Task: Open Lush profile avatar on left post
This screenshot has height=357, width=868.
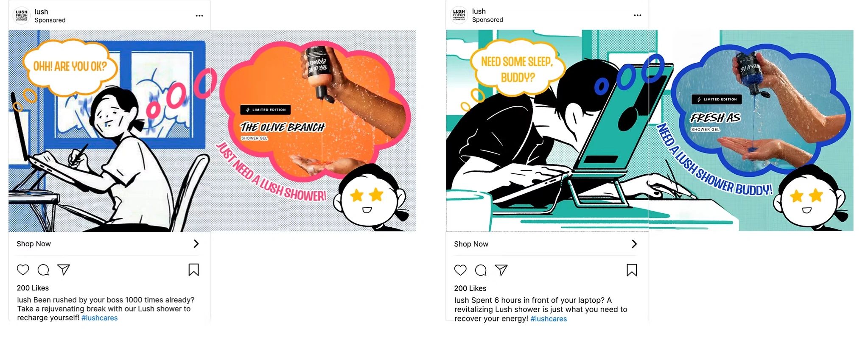Action: click(22, 16)
